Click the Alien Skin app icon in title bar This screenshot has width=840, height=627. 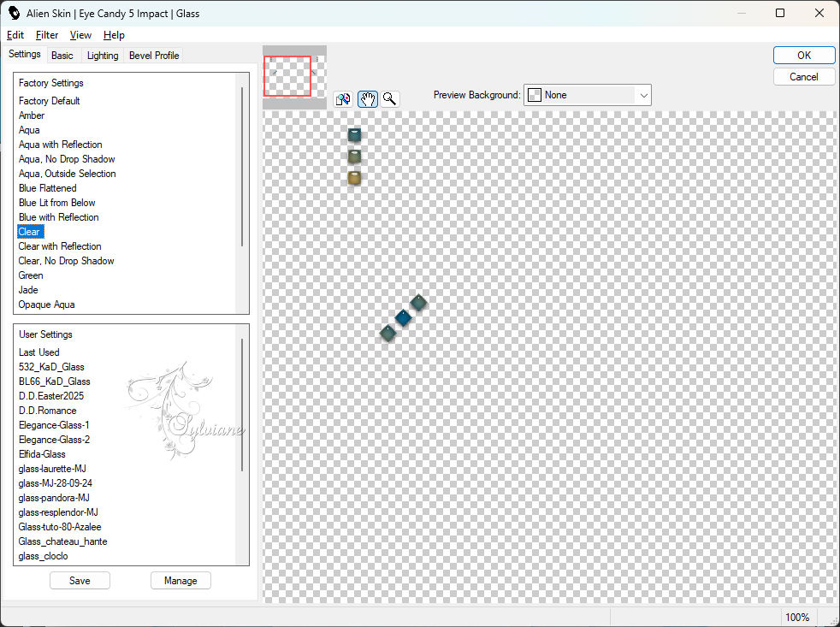[14, 14]
